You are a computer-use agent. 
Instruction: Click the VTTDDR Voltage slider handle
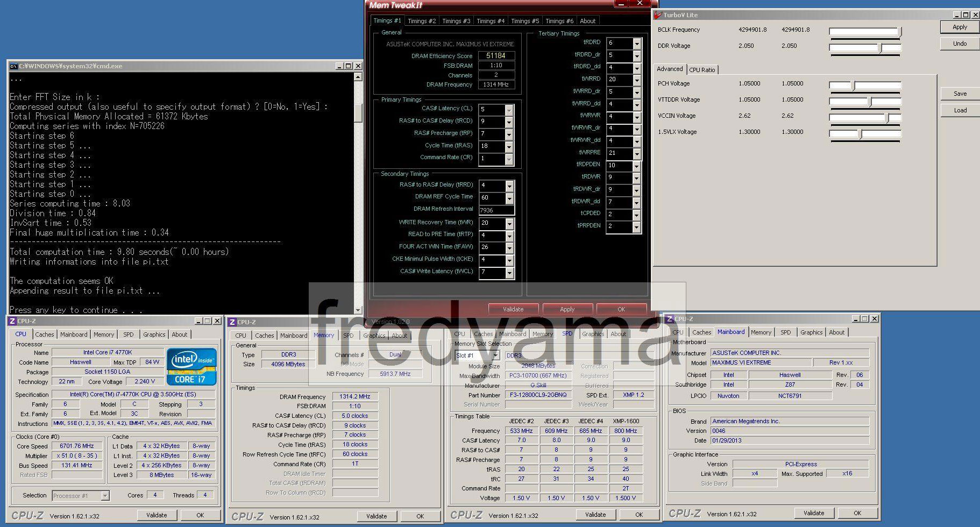click(870, 102)
